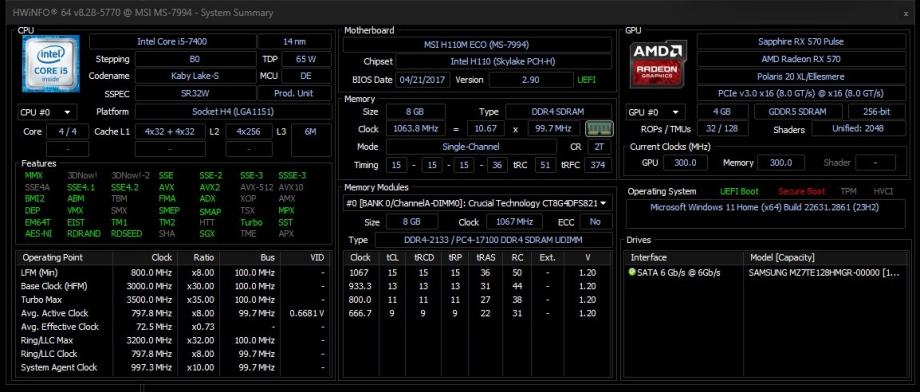Click the red Secure Boot indicator

tap(801, 191)
